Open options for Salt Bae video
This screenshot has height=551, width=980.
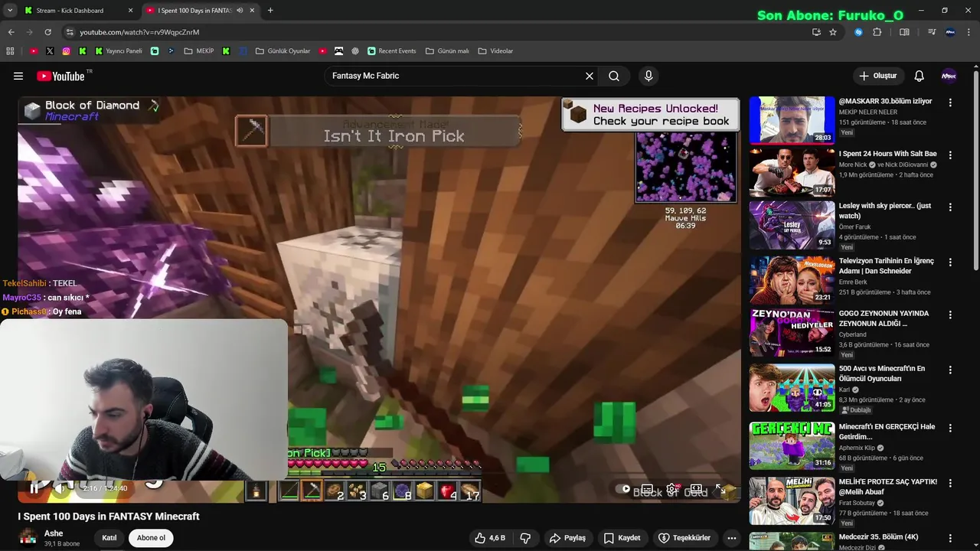[x=950, y=155]
